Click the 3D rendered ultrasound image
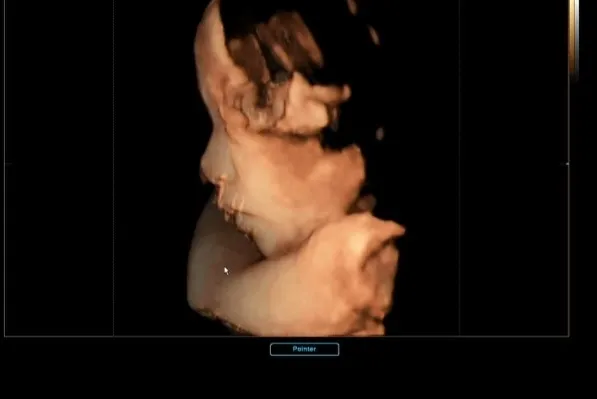 295,168
